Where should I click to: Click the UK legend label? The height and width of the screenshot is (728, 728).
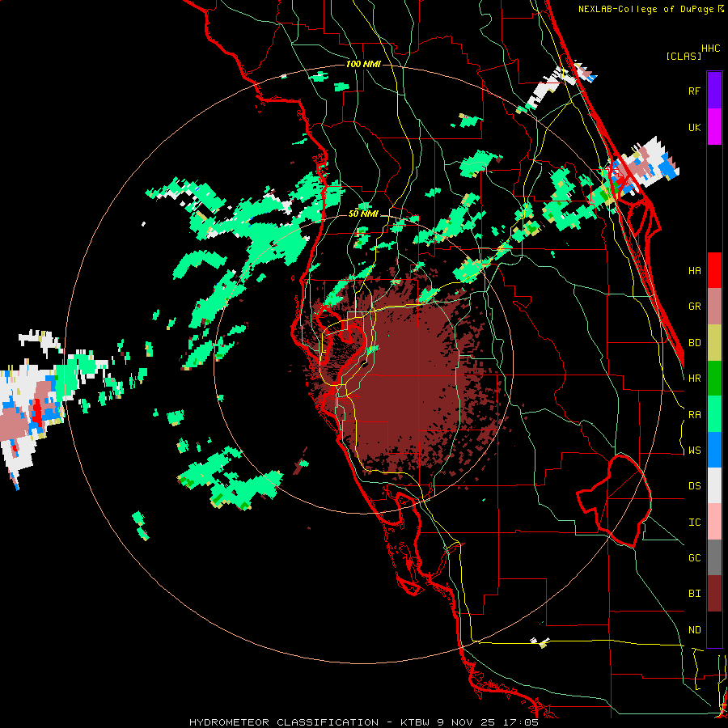(694, 128)
